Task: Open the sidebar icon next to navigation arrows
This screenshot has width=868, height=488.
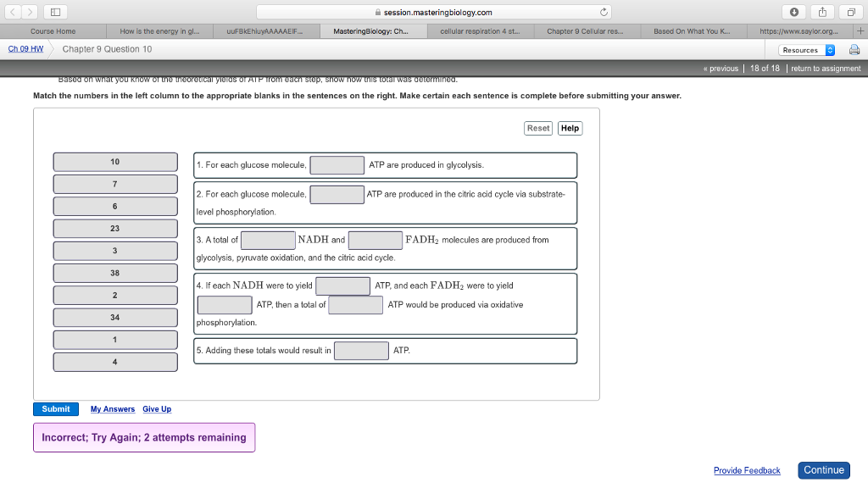Action: click(x=54, y=11)
